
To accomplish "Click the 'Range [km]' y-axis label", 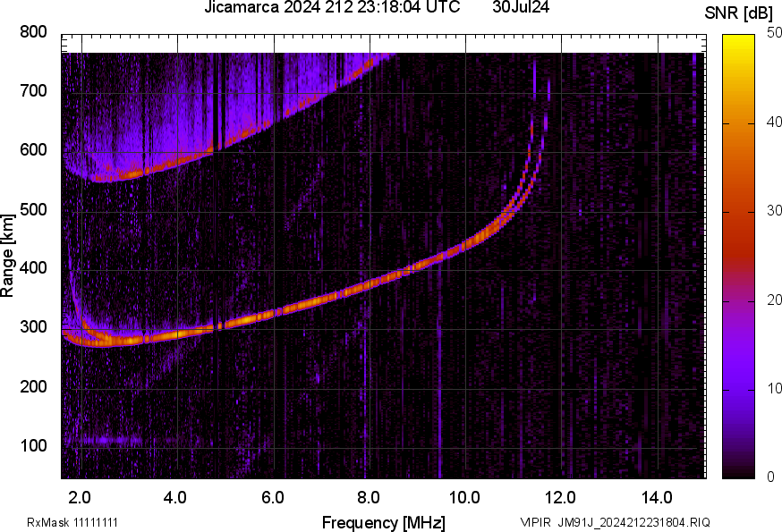I will [x=7, y=256].
